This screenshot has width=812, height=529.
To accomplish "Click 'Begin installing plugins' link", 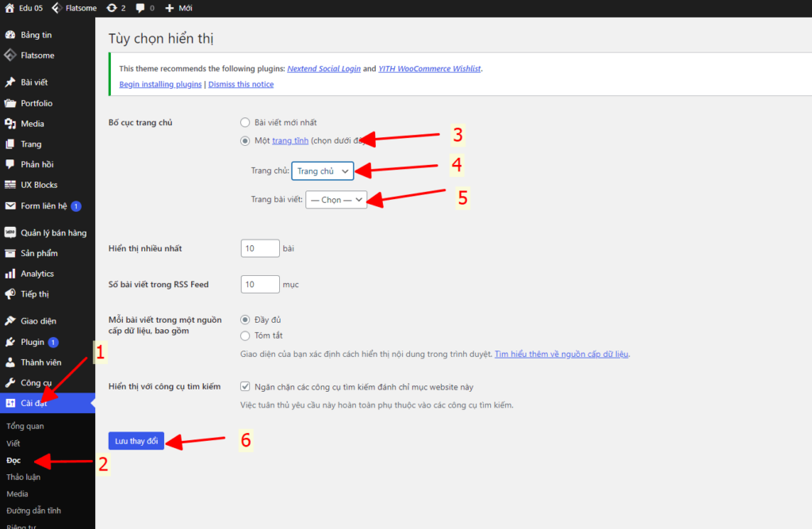I will pos(160,84).
